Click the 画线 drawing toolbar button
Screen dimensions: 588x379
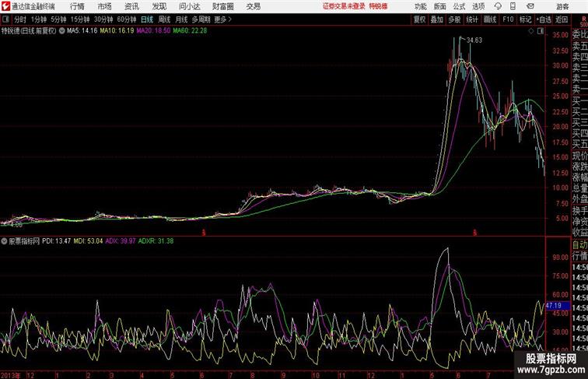pos(490,19)
